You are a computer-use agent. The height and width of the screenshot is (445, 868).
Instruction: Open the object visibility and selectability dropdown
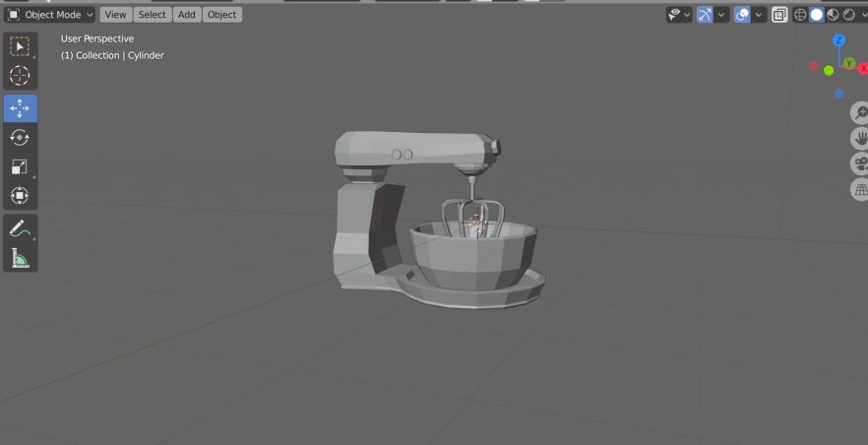[x=679, y=15]
